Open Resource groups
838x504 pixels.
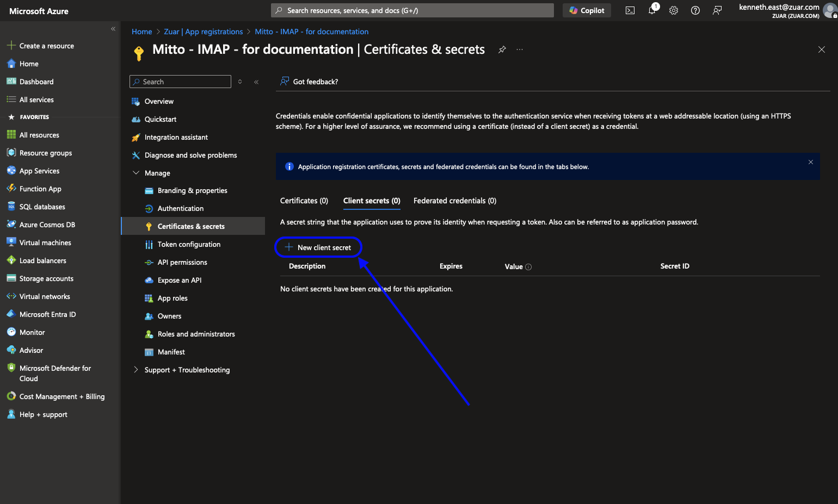40,153
